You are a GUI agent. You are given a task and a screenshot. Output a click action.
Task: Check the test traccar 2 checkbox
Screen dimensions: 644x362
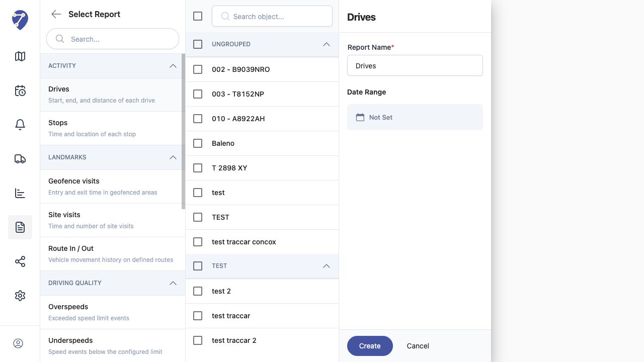tap(198, 340)
